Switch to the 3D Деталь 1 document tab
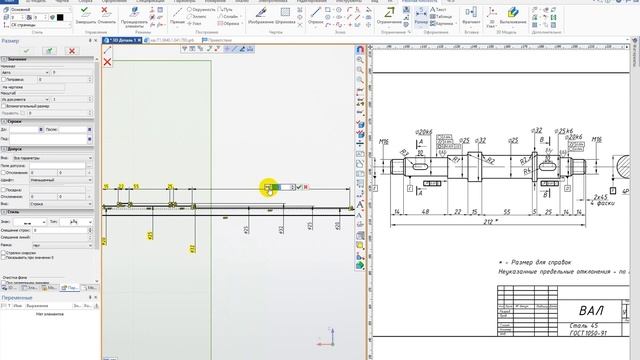 tap(122, 40)
